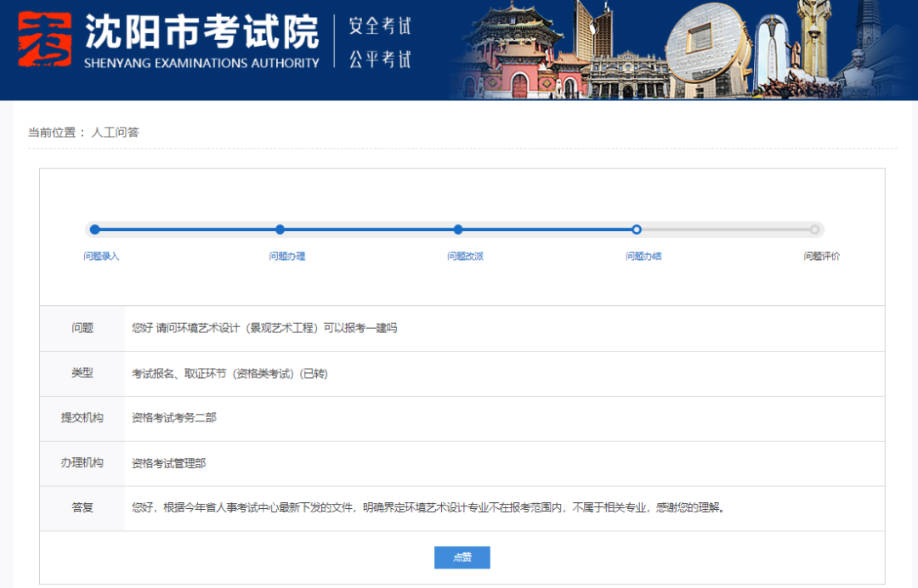Click the reply text in the 答复 row
918x588 pixels.
(x=428, y=508)
